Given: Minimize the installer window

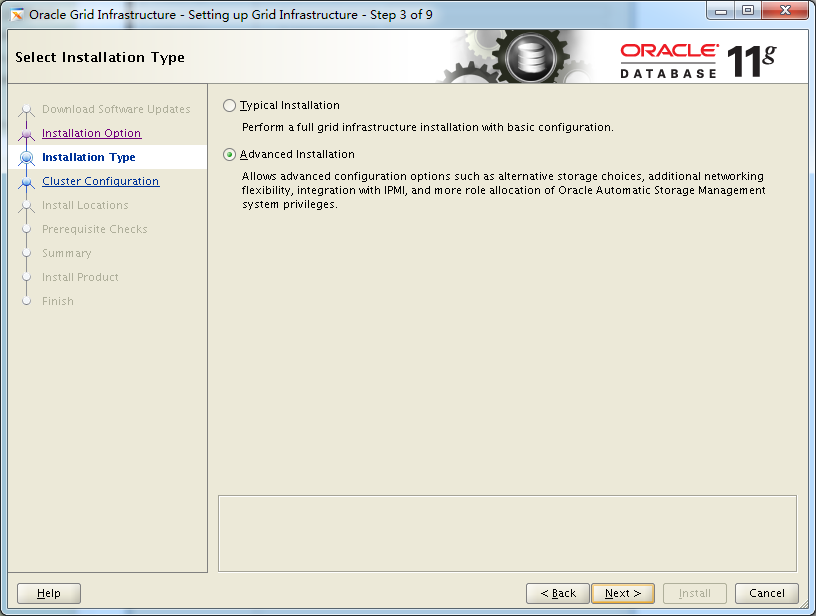Looking at the screenshot, I should click(x=721, y=11).
